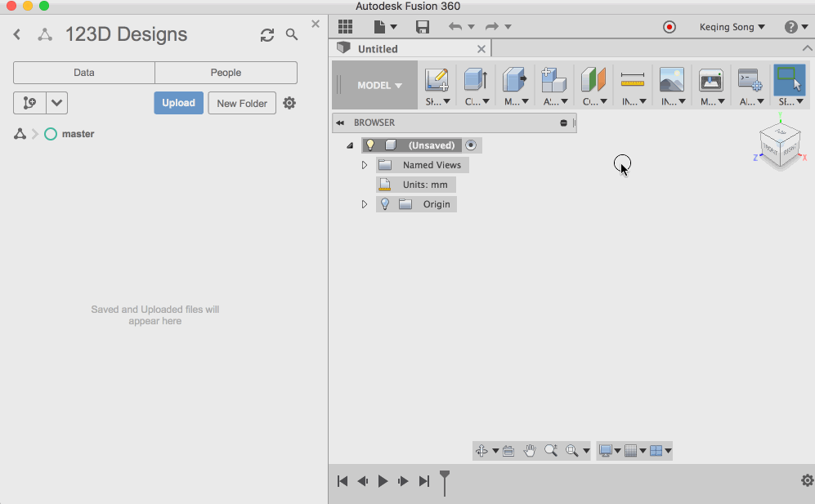Expand the Named Views tree item

[x=365, y=164]
